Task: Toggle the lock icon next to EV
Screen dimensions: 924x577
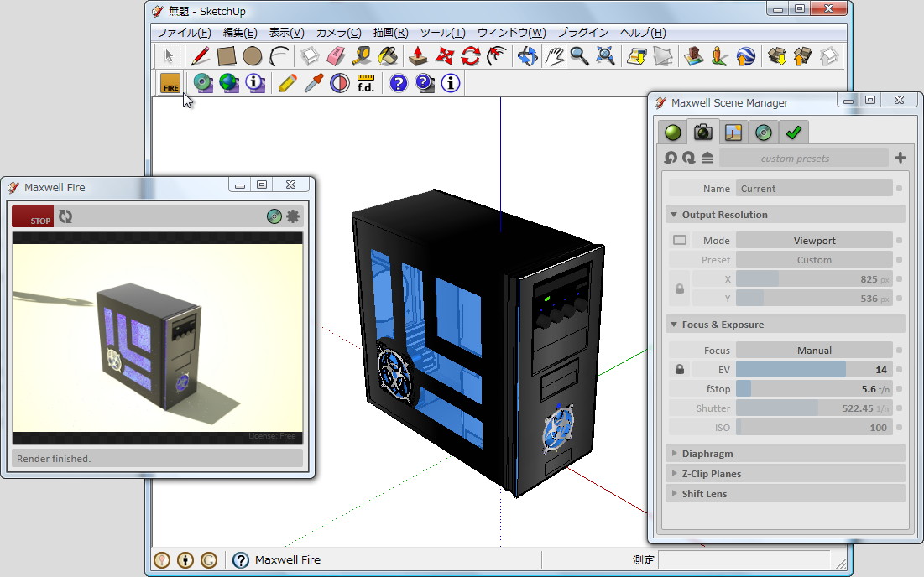Action: pos(678,369)
